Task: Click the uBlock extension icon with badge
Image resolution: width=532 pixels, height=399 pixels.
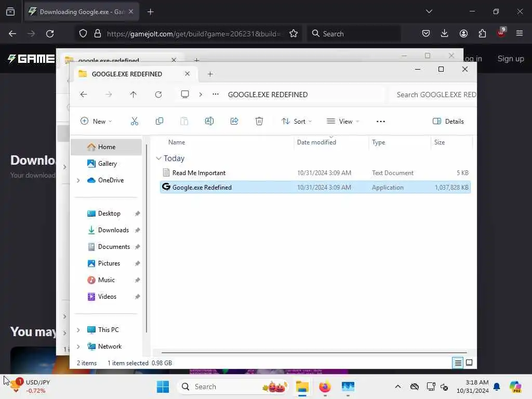Action: 501,33
